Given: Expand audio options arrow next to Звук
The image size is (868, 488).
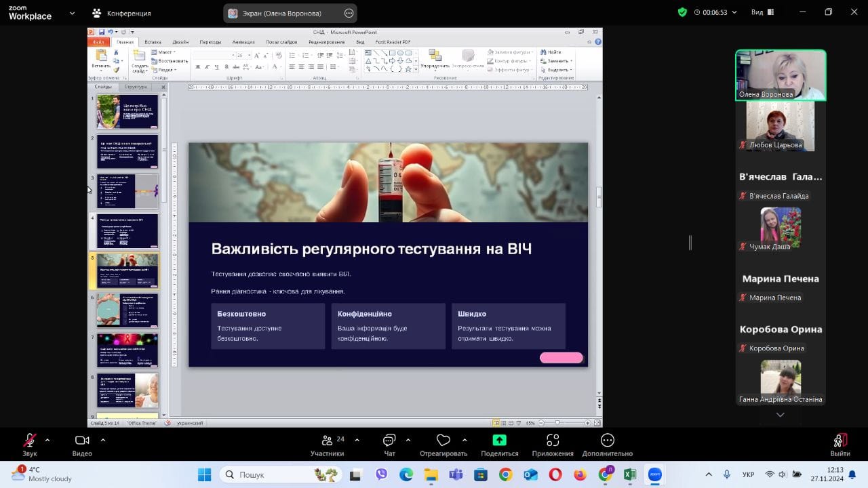Looking at the screenshot, I should [47, 440].
